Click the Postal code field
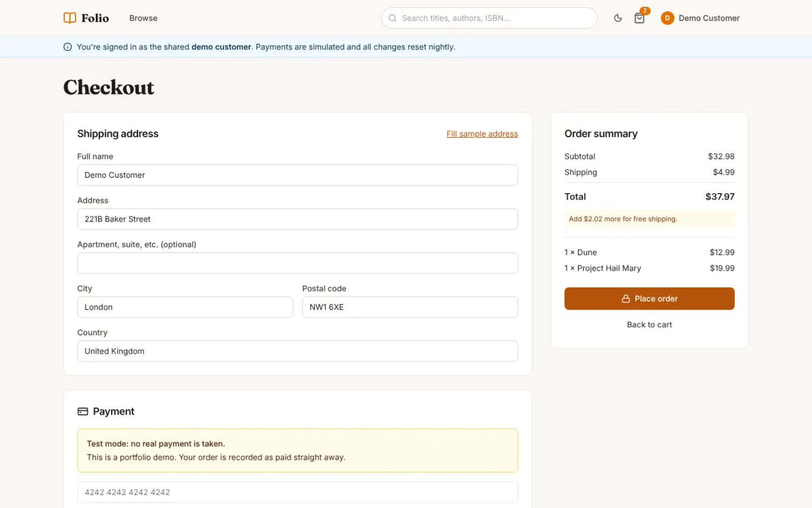812x508 pixels. click(x=410, y=307)
